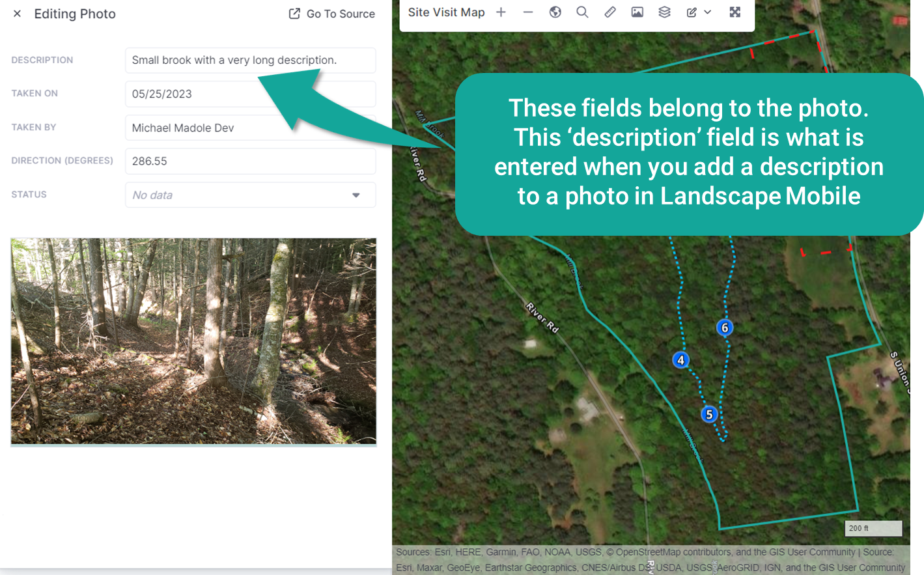
Task: Select map marker 4
Action: tap(680, 359)
